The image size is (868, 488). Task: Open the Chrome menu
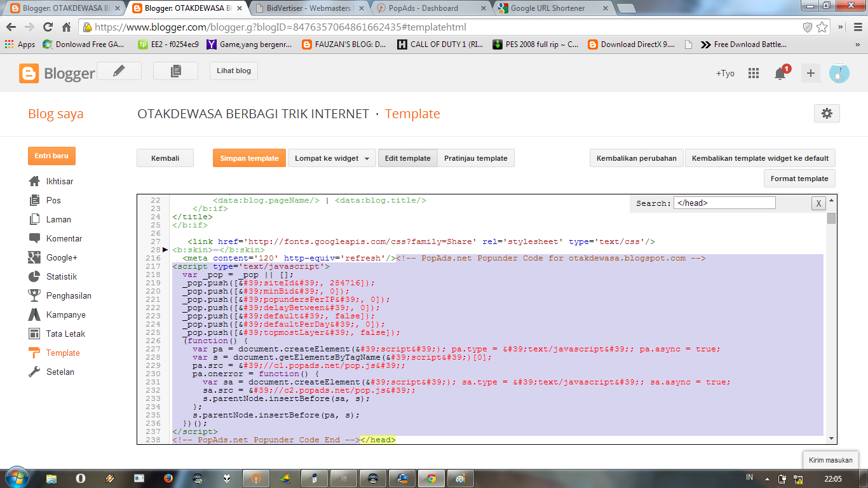pyautogui.click(x=858, y=27)
